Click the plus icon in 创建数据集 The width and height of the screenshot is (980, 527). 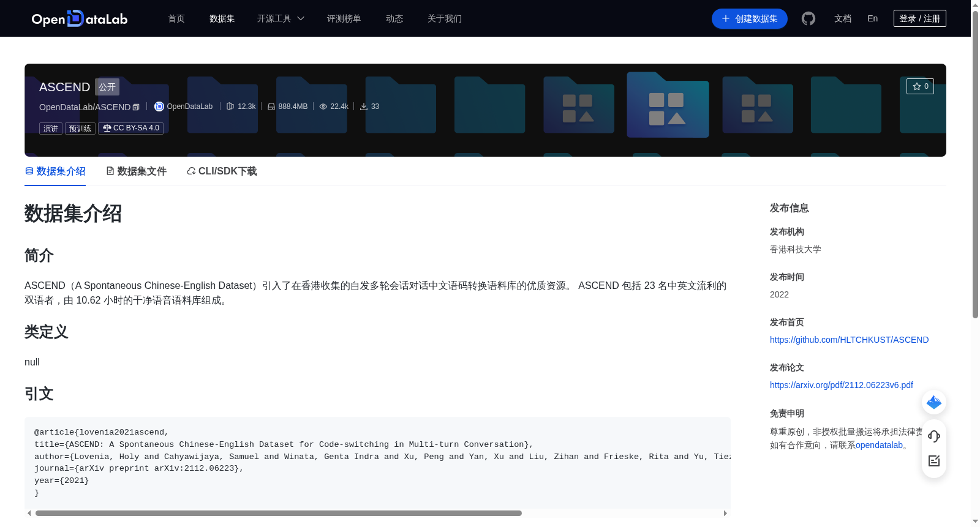[726, 18]
